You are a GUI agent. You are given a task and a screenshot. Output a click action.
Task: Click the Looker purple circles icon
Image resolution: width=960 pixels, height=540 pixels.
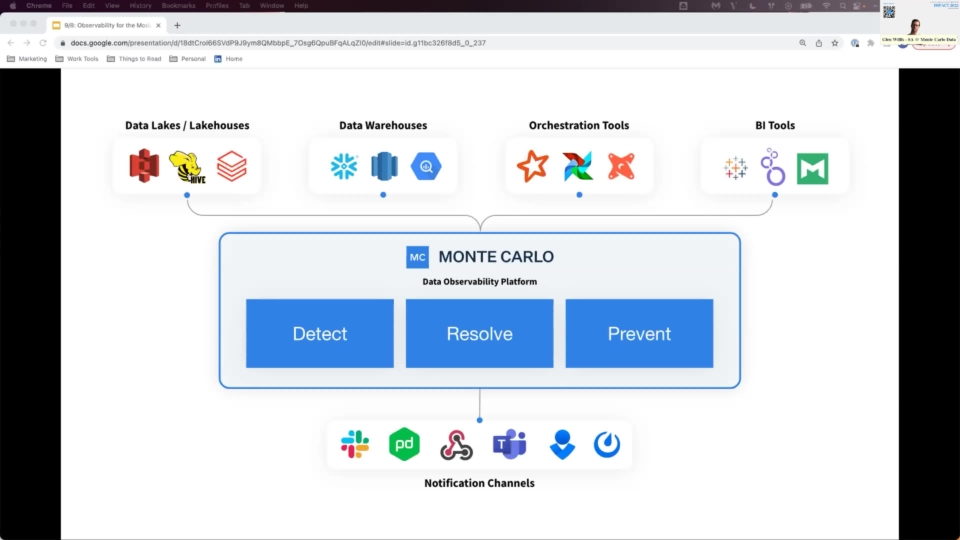click(x=773, y=167)
